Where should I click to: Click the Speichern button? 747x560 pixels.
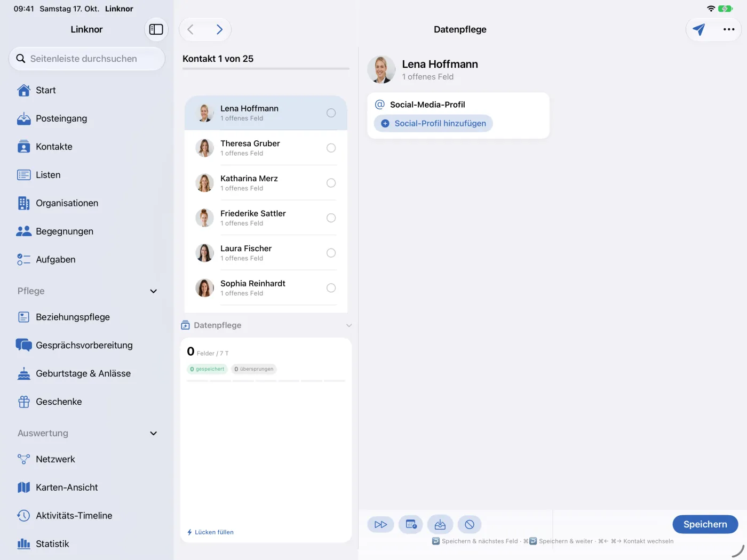[705, 524]
